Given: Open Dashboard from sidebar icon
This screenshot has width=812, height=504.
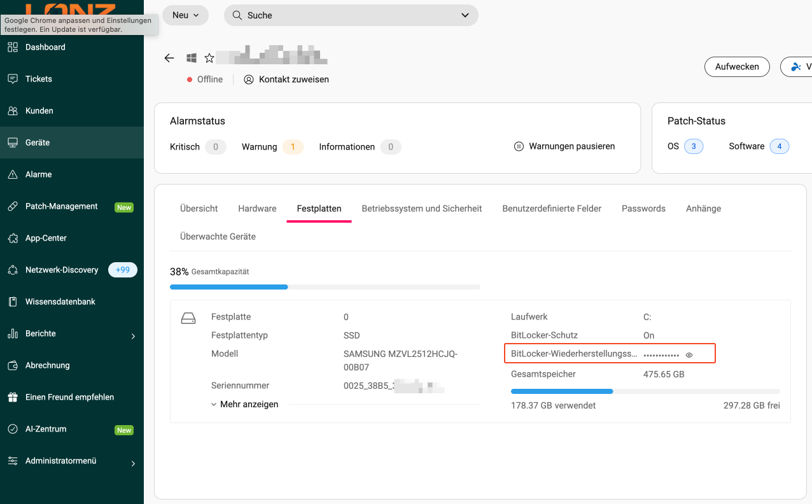Looking at the screenshot, I should tap(13, 47).
